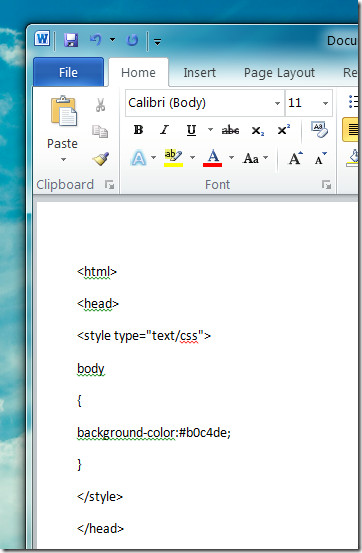Click the Save icon in quick access toolbar

click(x=71, y=40)
